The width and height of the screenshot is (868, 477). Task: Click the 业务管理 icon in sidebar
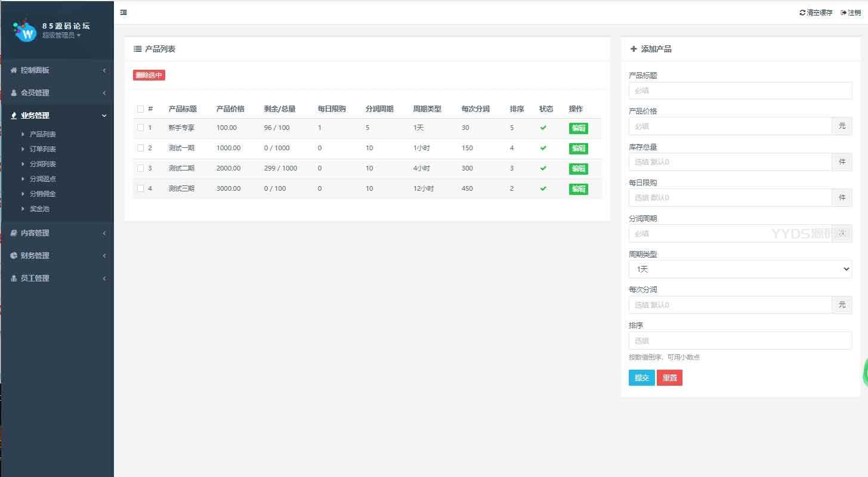click(x=14, y=115)
